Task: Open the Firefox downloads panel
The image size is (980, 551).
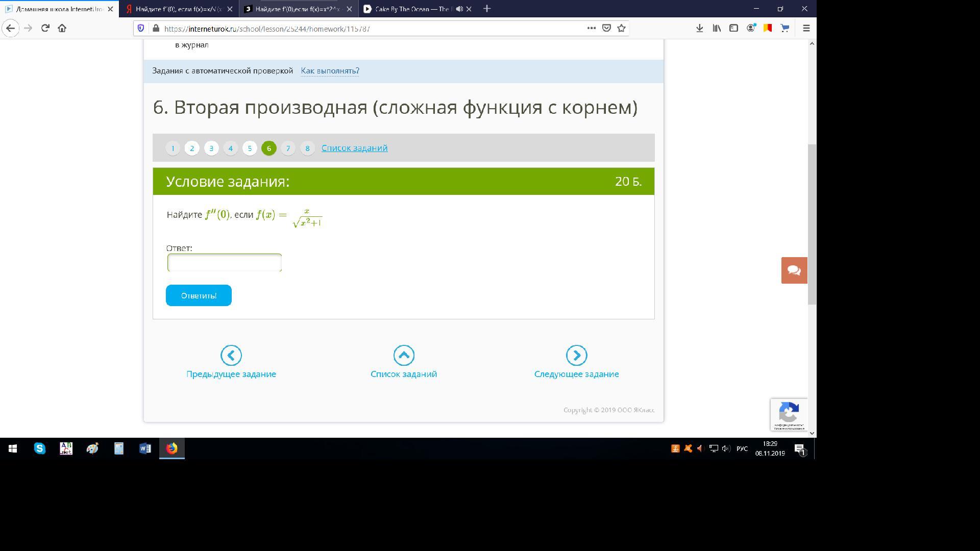Action: (700, 28)
